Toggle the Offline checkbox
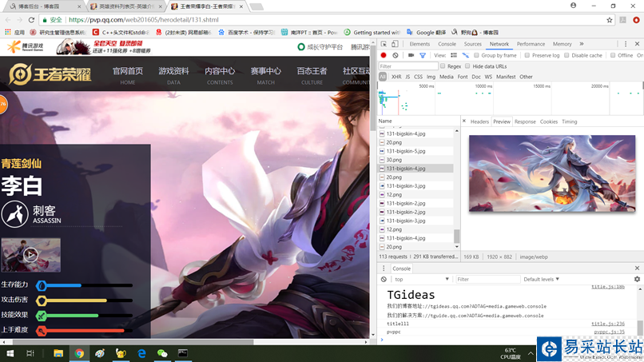Image resolution: width=644 pixels, height=362 pixels. [613, 55]
